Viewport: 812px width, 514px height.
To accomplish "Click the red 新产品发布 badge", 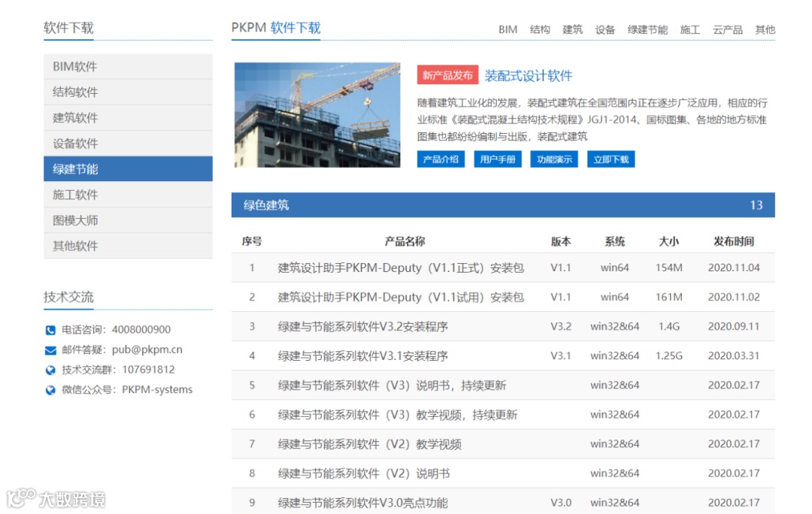I will point(447,75).
